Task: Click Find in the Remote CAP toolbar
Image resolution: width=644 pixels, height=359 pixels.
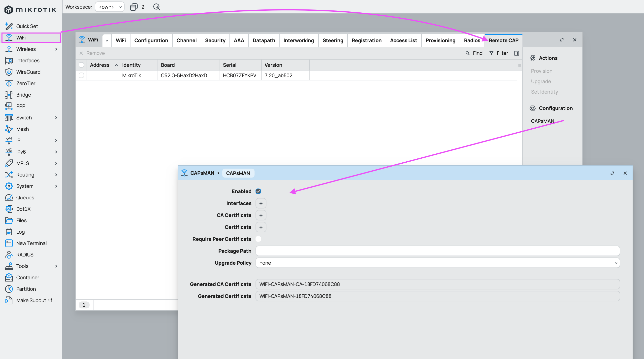Action: [474, 53]
